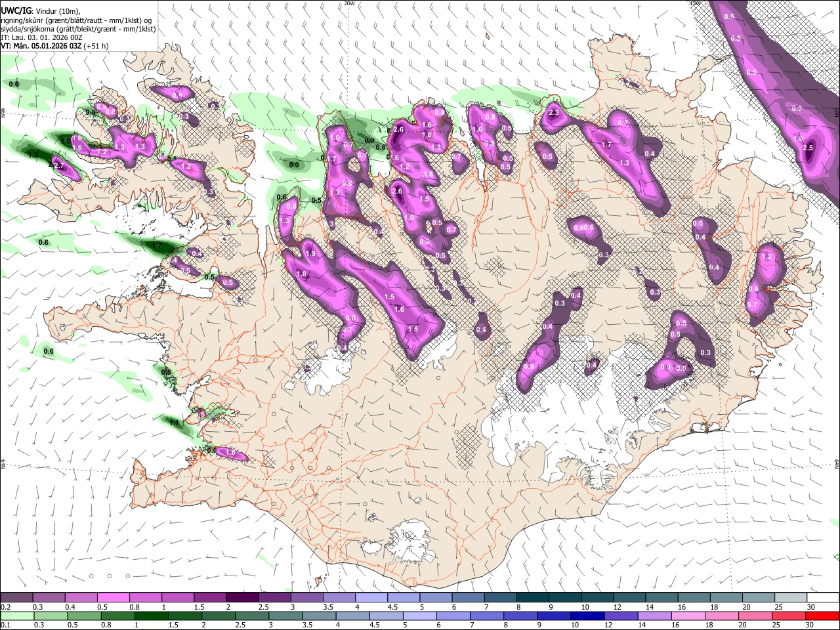Screen dimensions: 840x630
Task: Click the "15W" longitude label at top
Action: (695, 3)
